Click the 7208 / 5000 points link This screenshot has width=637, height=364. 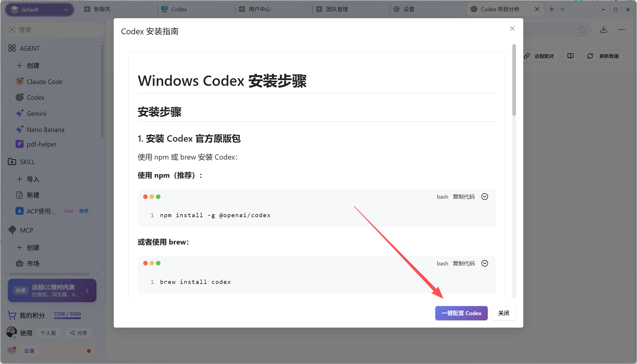click(67, 314)
